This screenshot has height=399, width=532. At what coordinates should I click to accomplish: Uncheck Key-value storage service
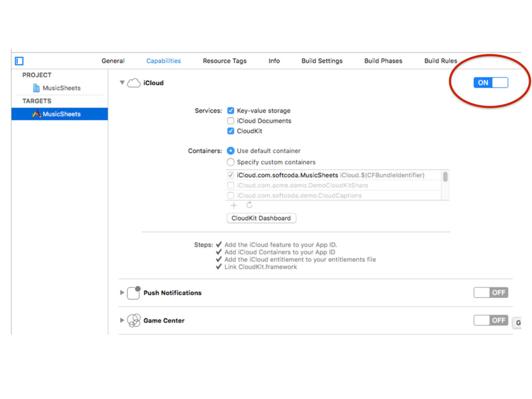click(x=231, y=111)
